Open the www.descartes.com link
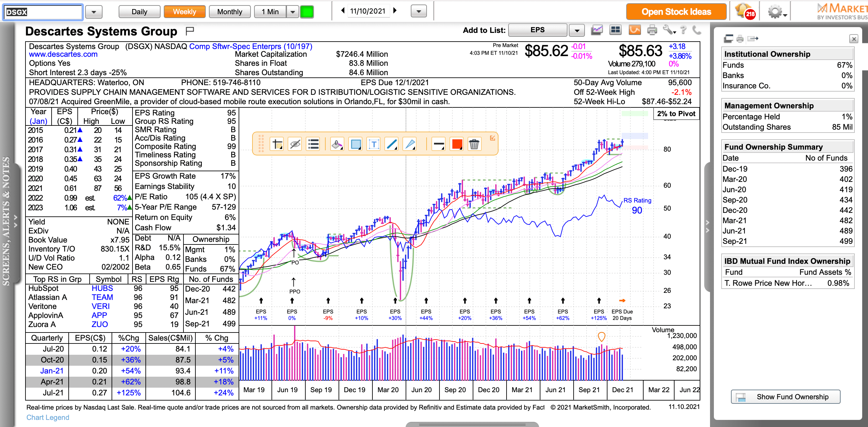 63,54
